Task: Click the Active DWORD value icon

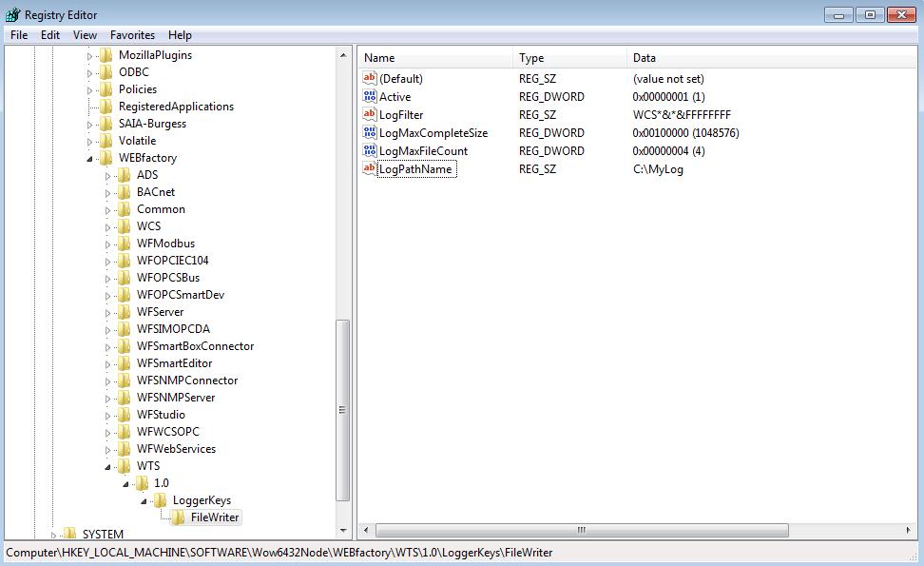Action: coord(370,97)
